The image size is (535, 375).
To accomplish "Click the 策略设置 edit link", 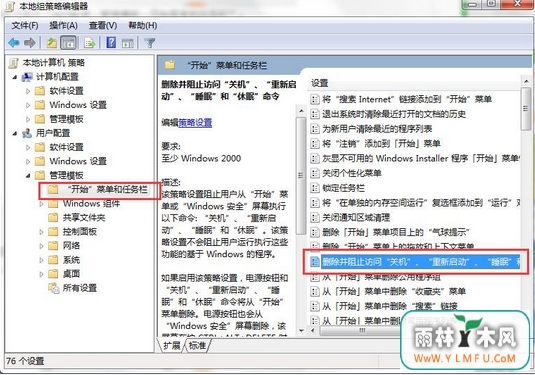I will coord(195,122).
